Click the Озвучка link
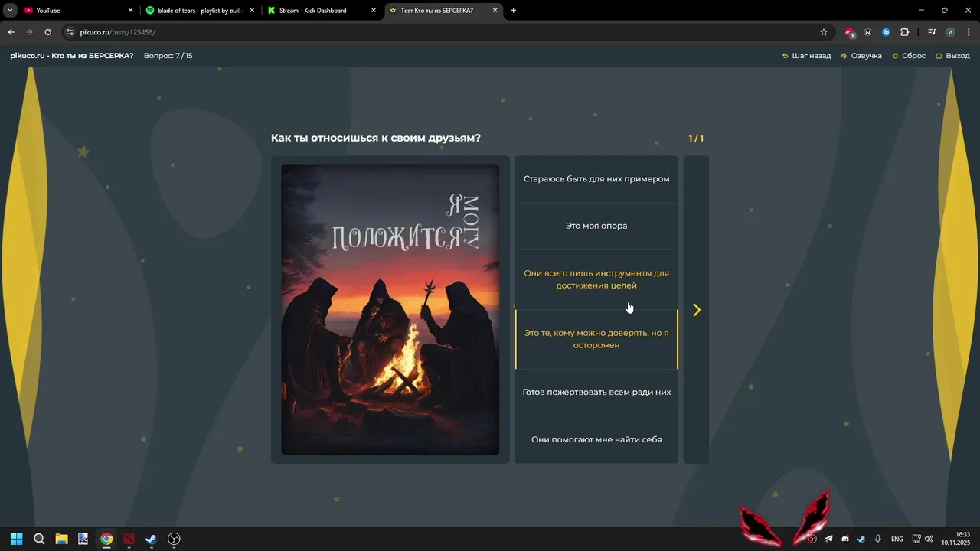The height and width of the screenshot is (551, 980). click(861, 56)
